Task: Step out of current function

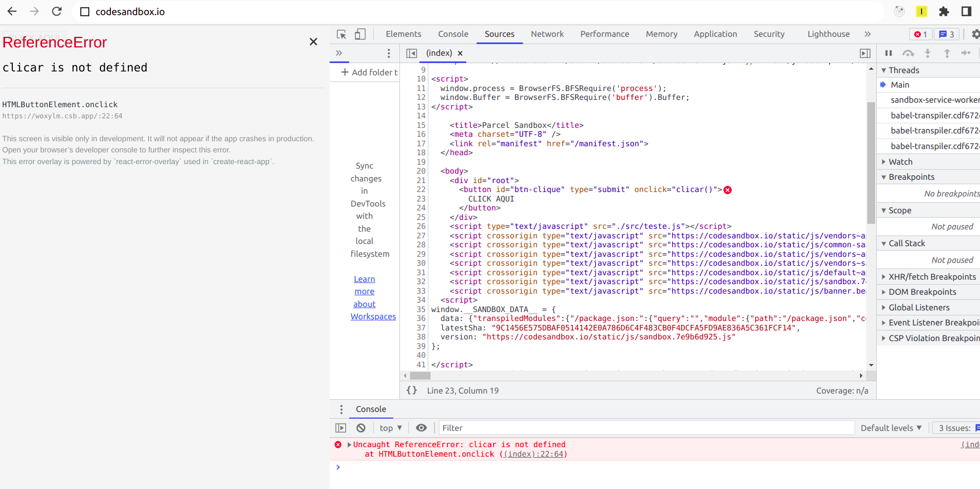Action: pos(947,53)
